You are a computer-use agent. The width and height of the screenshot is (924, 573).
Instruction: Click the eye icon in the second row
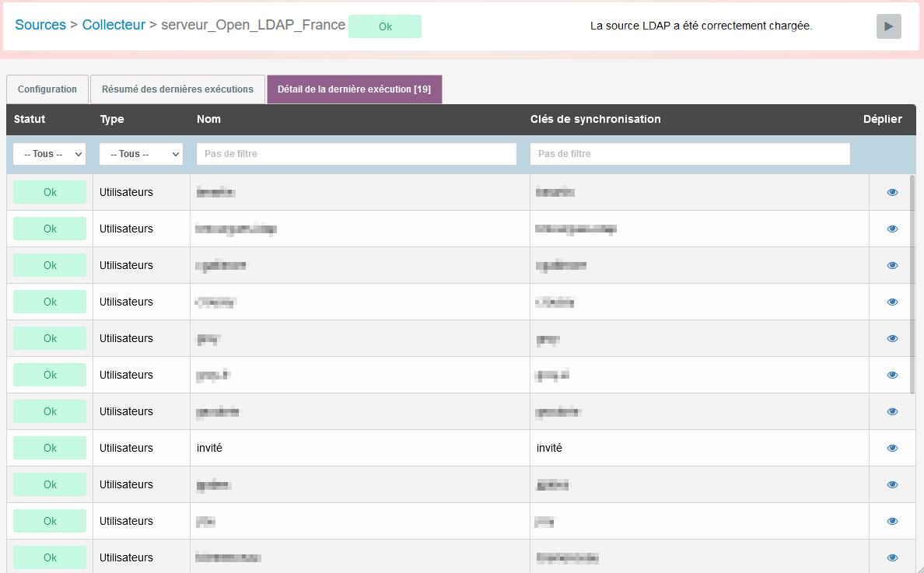coord(892,229)
